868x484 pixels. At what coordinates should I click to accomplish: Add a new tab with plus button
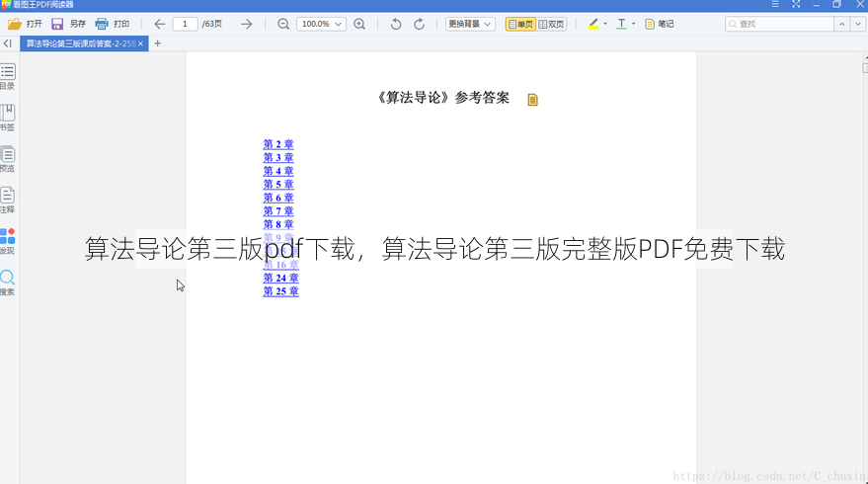pos(157,43)
